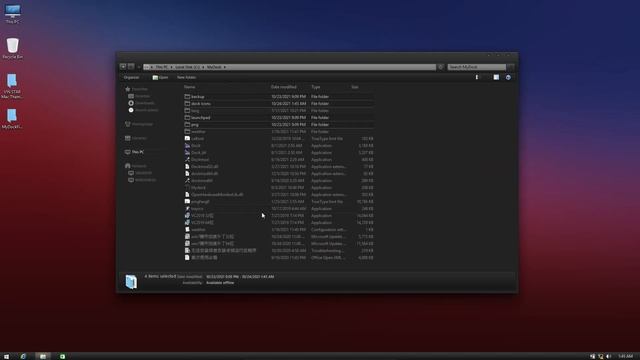Click the Search MyDock input field
The image size is (640, 360).
(477, 67)
